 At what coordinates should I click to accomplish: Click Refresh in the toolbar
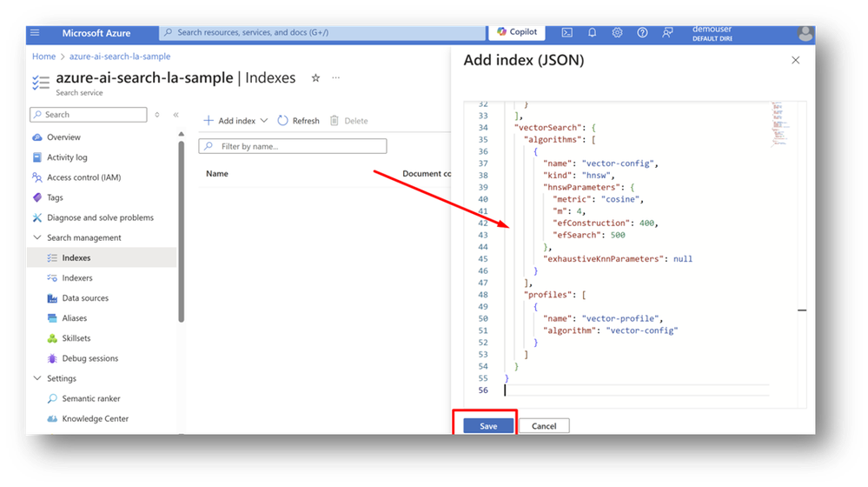click(x=298, y=121)
